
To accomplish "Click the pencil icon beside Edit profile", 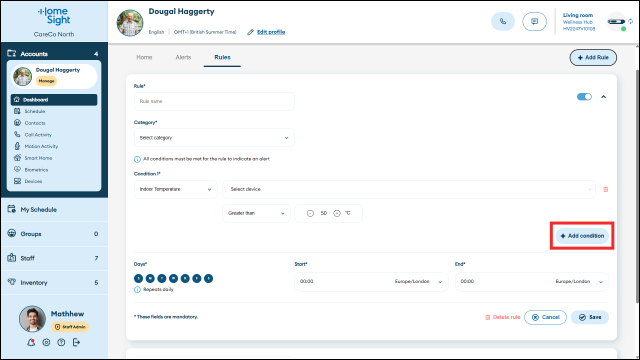I will tap(250, 32).
